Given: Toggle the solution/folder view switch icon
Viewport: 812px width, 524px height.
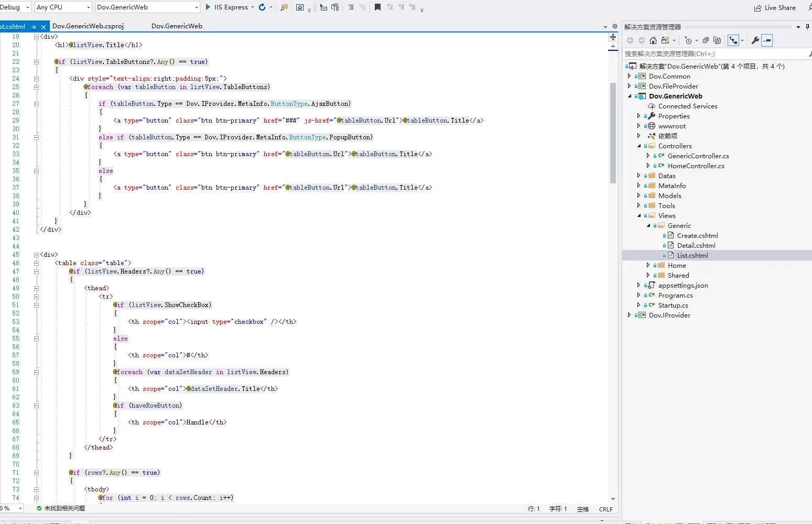Looking at the screenshot, I should tap(666, 40).
